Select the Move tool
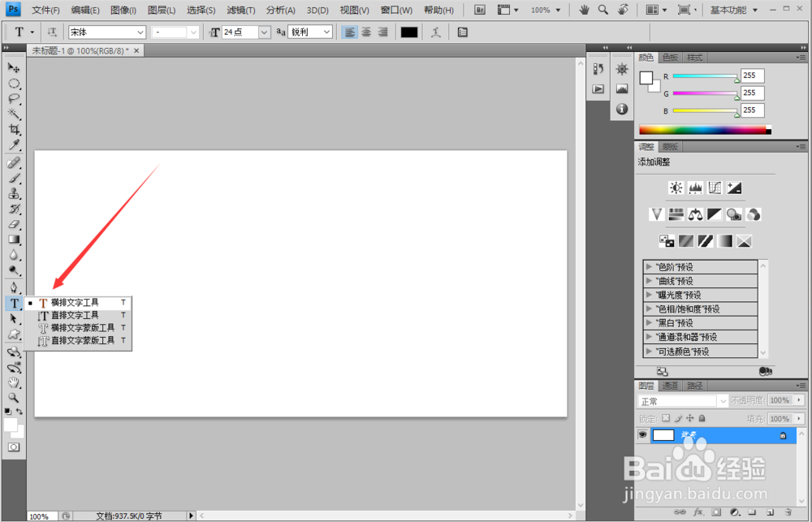812x522 pixels. coord(14,68)
